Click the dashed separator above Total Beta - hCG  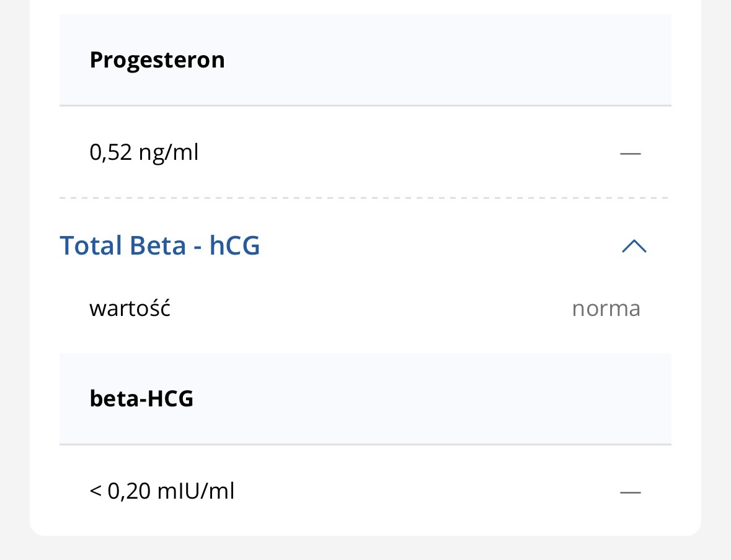[x=365, y=198]
